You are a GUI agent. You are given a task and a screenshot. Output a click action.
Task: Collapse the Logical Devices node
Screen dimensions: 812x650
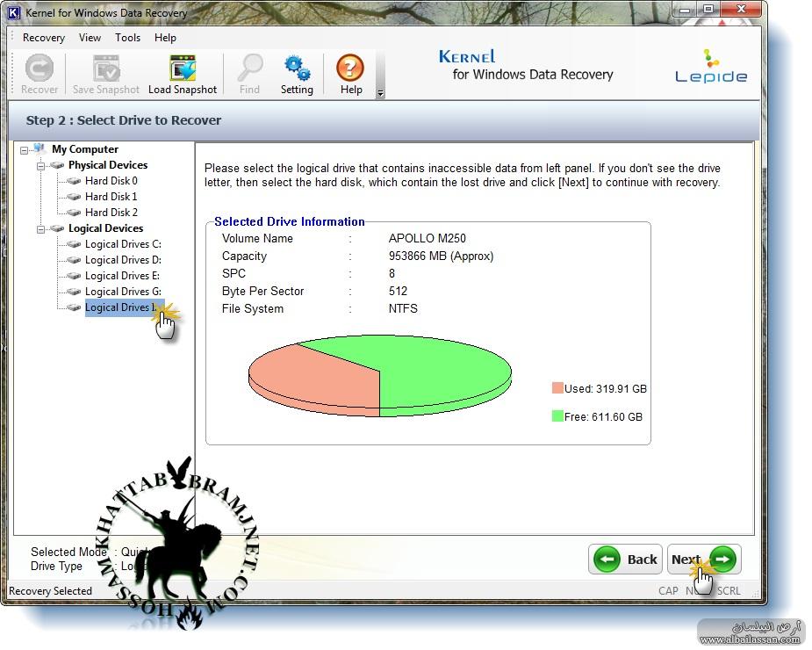[40, 229]
